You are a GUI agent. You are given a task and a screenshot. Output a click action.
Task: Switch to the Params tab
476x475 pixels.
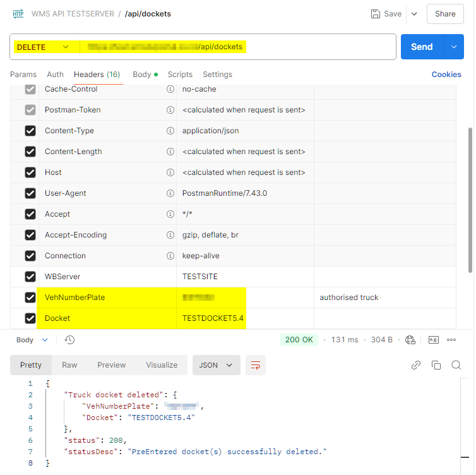coord(23,75)
